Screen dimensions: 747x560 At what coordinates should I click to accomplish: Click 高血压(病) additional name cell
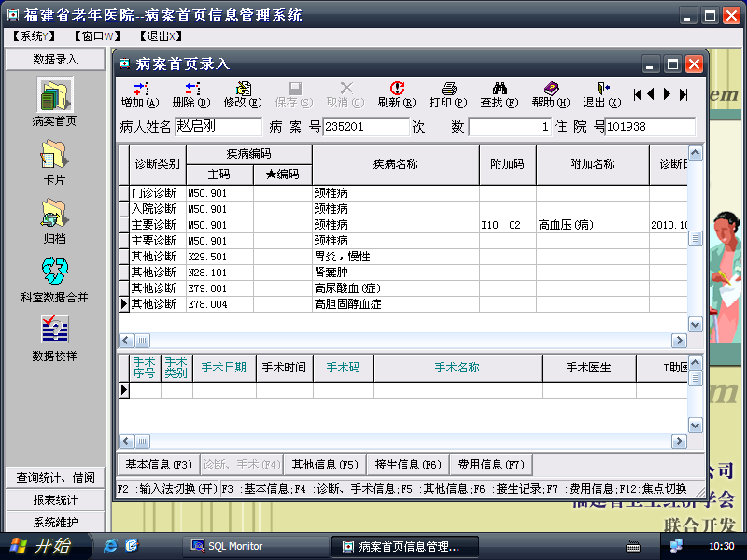coord(593,225)
